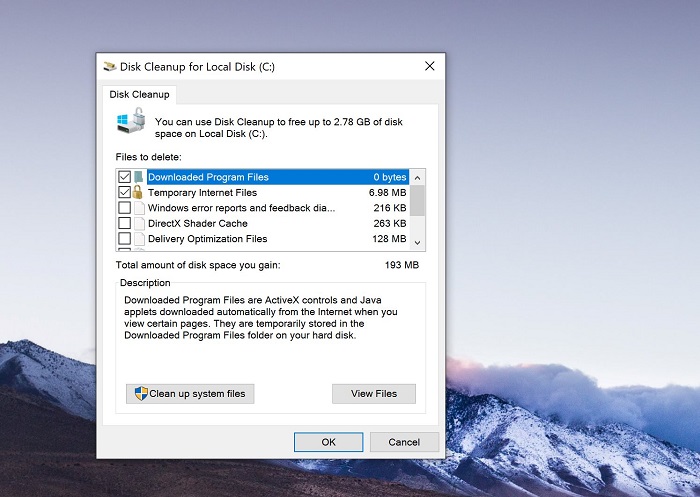Click the file list scrollbar thumb
The height and width of the screenshot is (497, 700).
pos(417,200)
